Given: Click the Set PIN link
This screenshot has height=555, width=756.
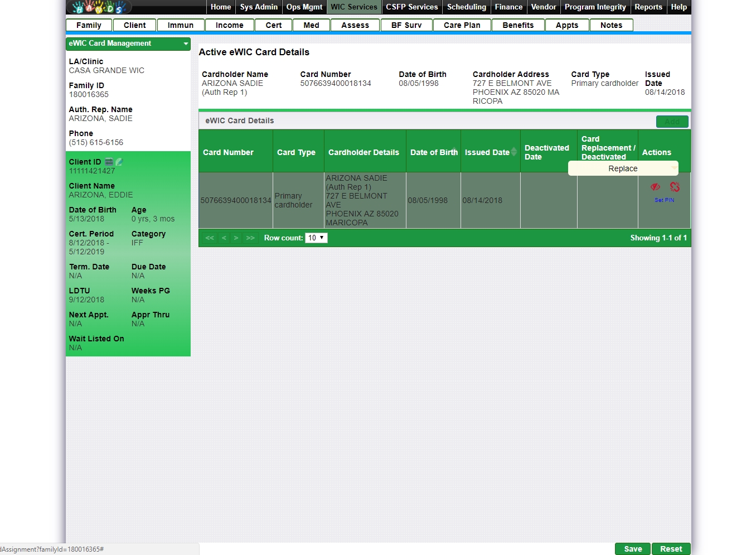Looking at the screenshot, I should pos(664,200).
